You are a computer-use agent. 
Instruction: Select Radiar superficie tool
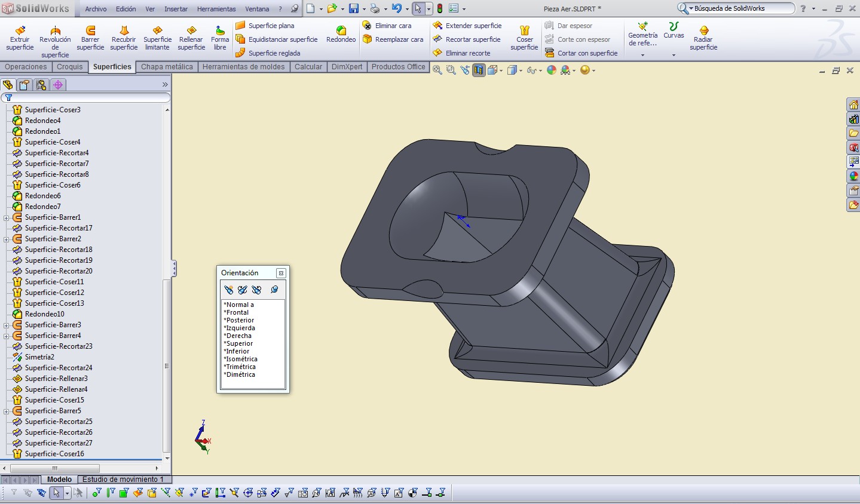(703, 38)
